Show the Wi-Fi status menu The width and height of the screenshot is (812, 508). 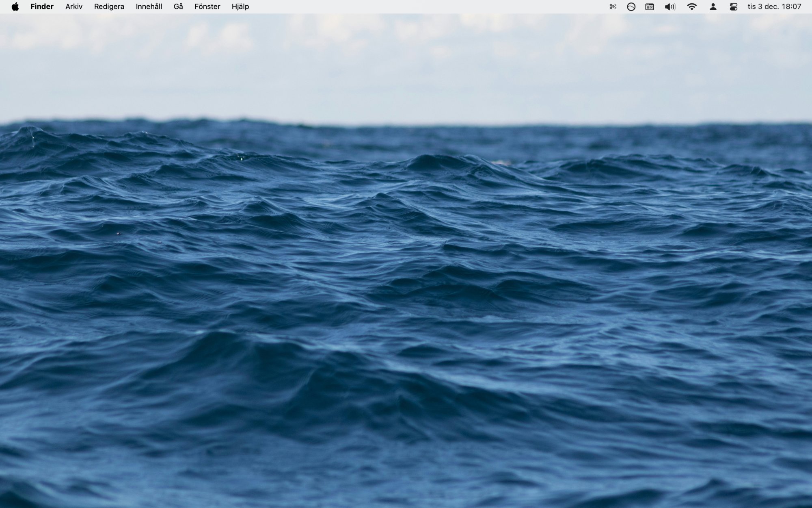692,7
